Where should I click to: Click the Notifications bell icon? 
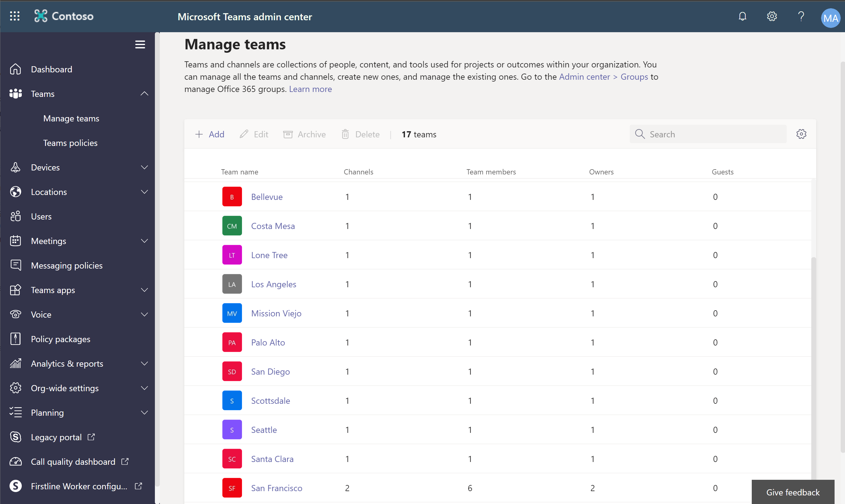(743, 16)
